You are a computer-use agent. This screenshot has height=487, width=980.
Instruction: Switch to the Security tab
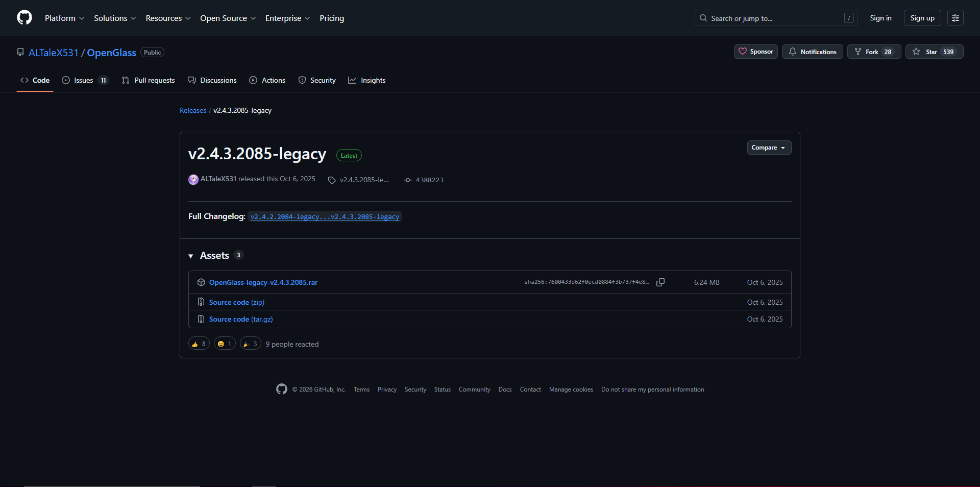coord(317,80)
